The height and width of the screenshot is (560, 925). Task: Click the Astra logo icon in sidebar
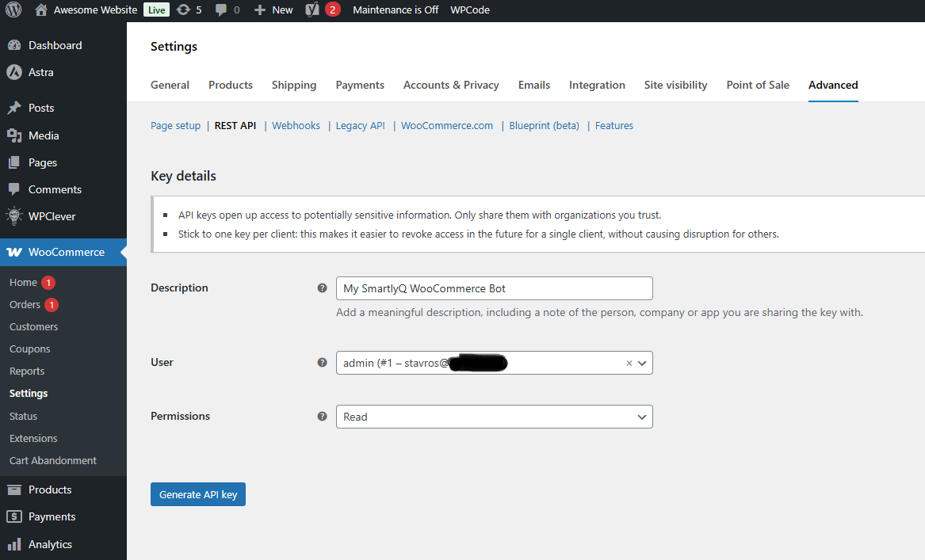[x=14, y=72]
